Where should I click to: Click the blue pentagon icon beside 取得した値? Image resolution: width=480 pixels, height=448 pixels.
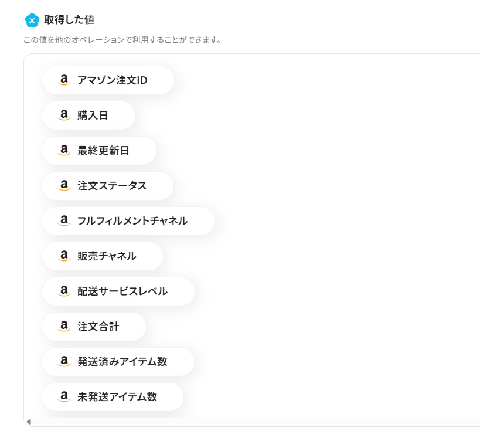tap(32, 21)
